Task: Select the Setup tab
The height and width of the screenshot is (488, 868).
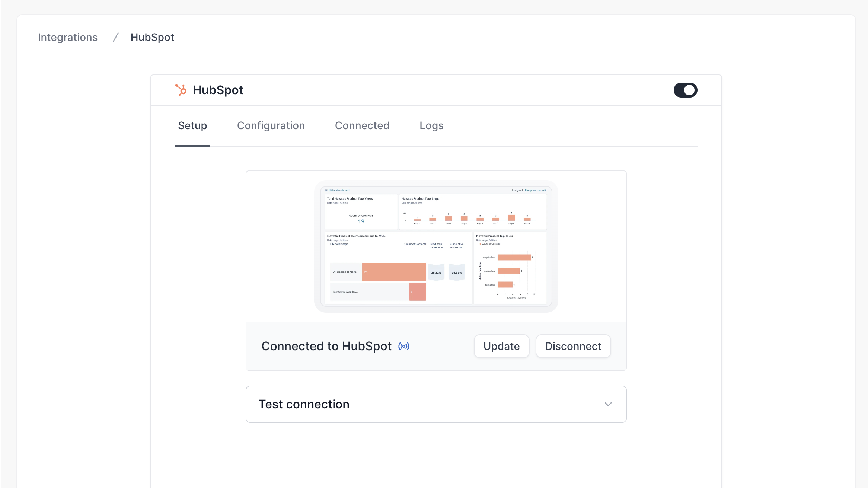Action: [x=192, y=125]
